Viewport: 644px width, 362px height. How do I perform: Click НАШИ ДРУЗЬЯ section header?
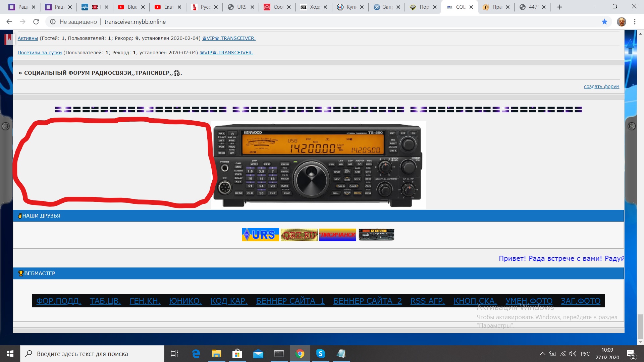tap(318, 216)
